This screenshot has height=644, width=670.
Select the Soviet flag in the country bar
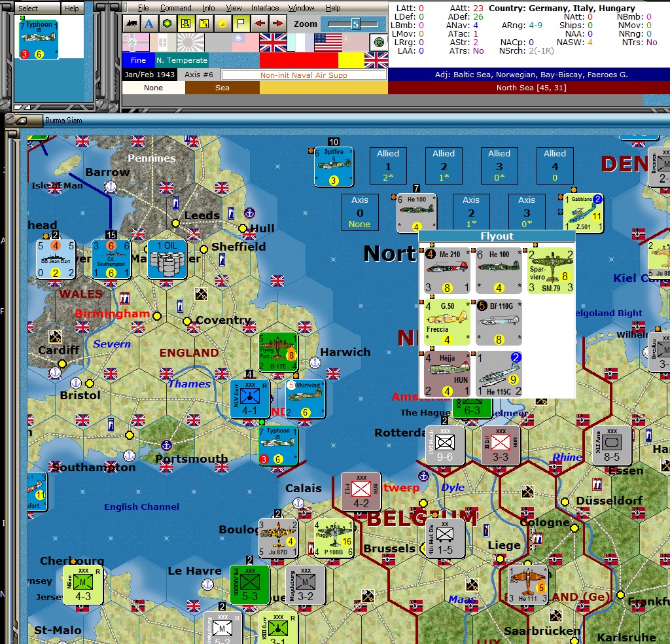click(x=355, y=43)
